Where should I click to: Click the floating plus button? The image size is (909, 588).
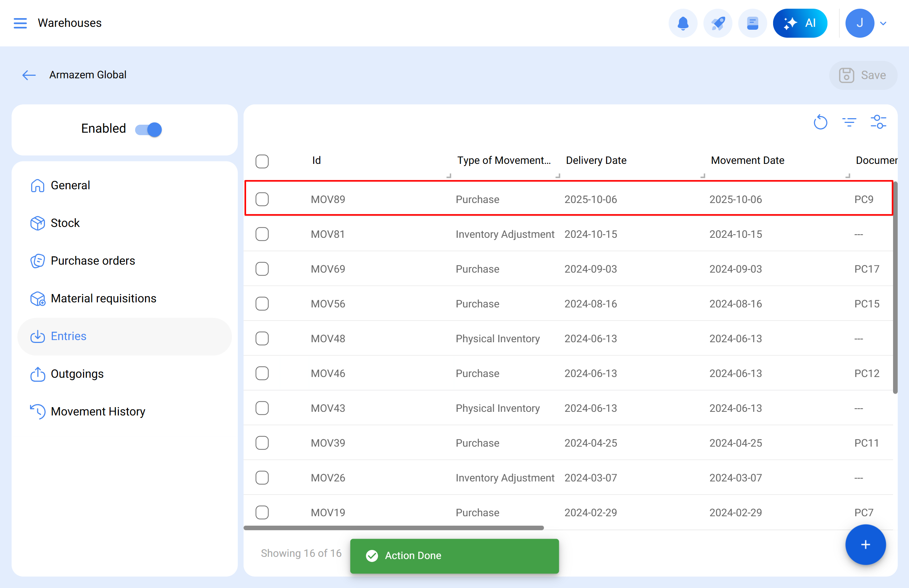[x=865, y=545]
